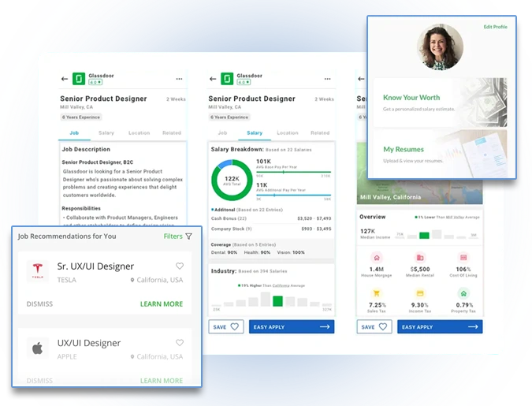The height and width of the screenshot is (406, 532).
Task: Click profile photo avatar
Action: click(x=440, y=47)
